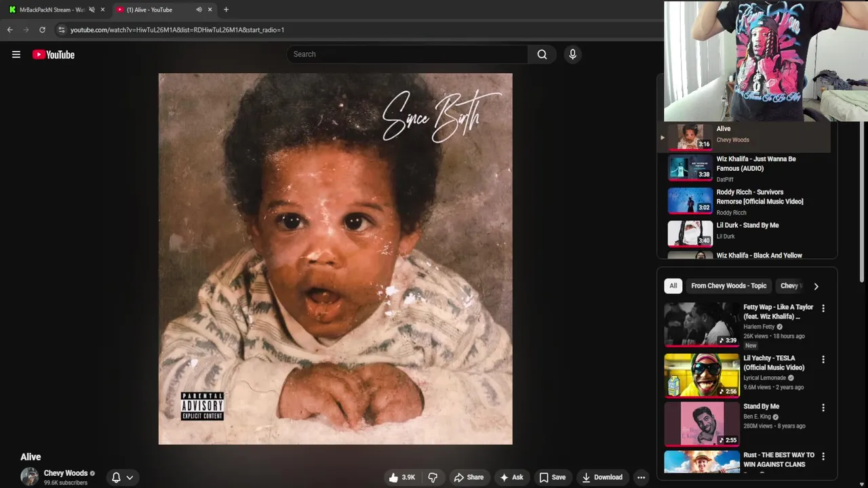The height and width of the screenshot is (488, 868).
Task: Open options menu for Stand By Me video
Action: (823, 408)
